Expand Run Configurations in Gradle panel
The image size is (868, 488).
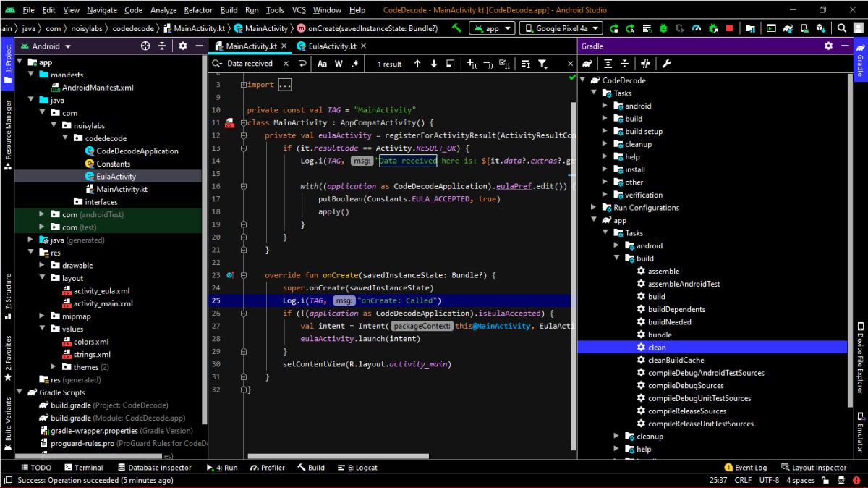[594, 208]
